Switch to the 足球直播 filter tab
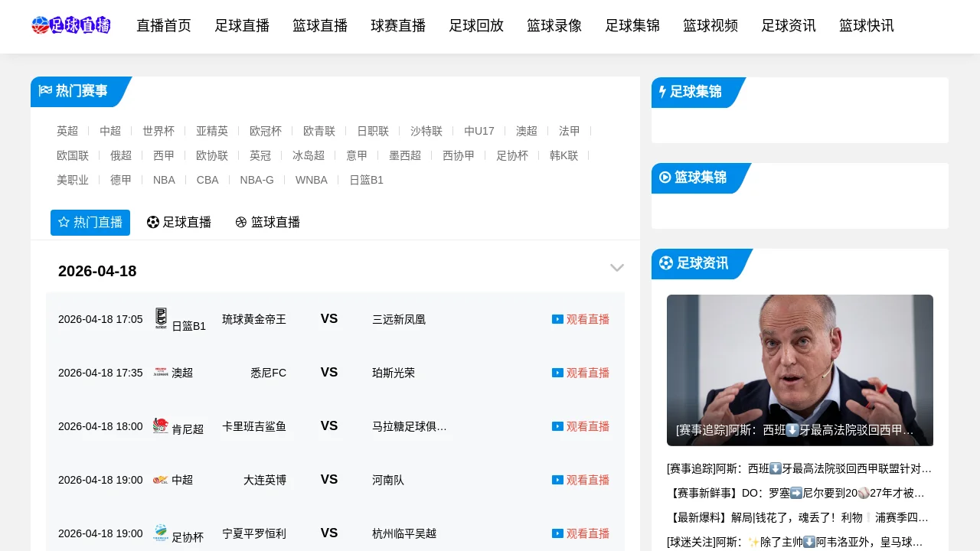The image size is (980, 551). (179, 223)
